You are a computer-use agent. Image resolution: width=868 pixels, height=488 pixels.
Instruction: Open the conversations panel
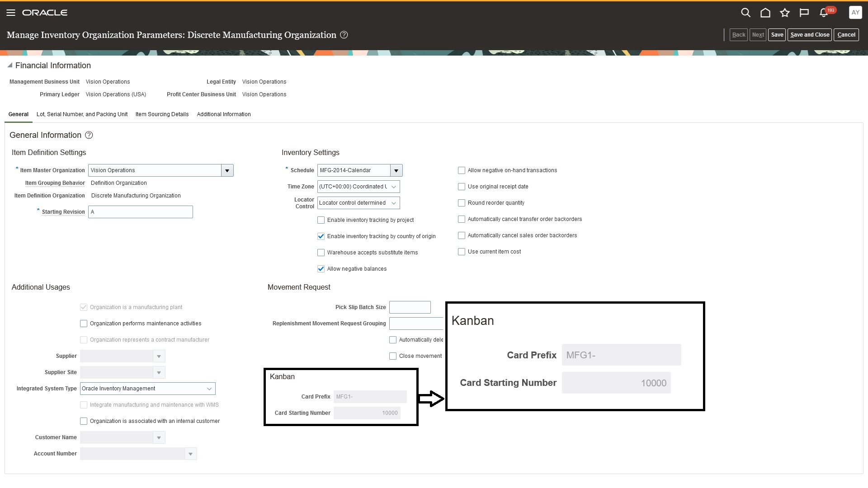click(805, 12)
